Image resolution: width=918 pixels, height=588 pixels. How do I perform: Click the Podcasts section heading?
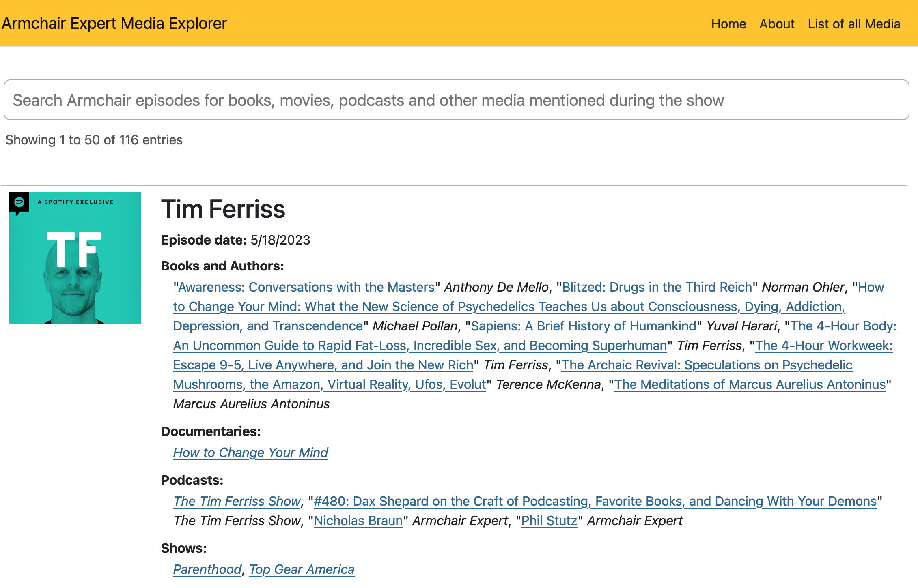pos(192,480)
